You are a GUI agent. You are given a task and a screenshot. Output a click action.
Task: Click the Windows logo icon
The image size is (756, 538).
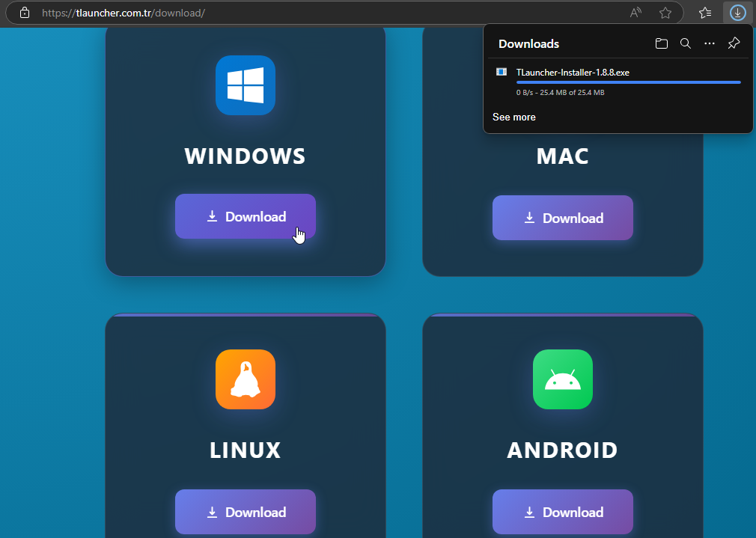tap(245, 85)
